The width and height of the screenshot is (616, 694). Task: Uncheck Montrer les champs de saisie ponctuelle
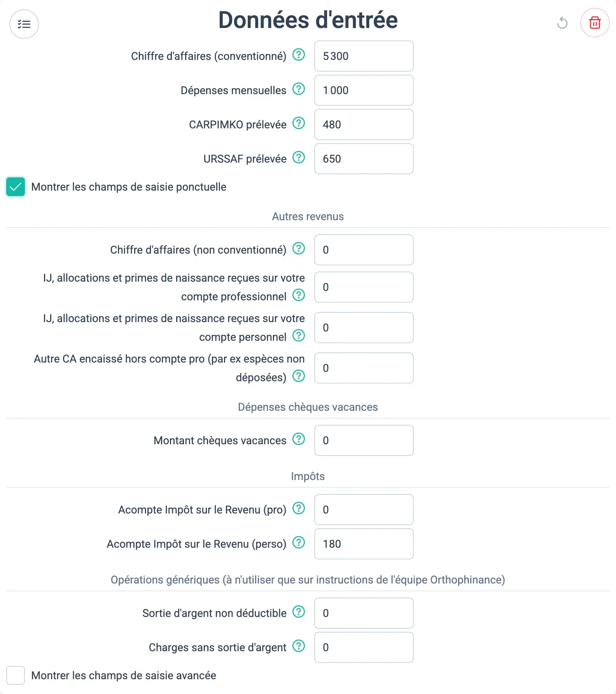(x=16, y=187)
